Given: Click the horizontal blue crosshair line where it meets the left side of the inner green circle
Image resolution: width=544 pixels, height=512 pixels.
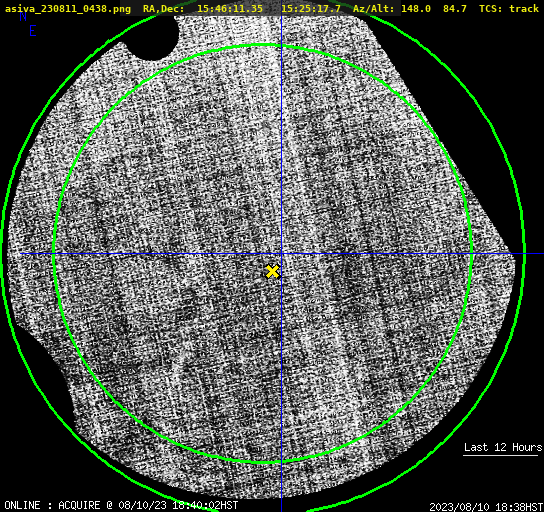Looking at the screenshot, I should coord(54,254).
